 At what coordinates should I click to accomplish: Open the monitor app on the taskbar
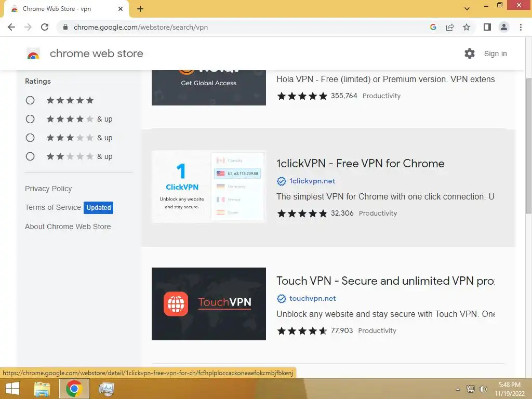point(106,389)
